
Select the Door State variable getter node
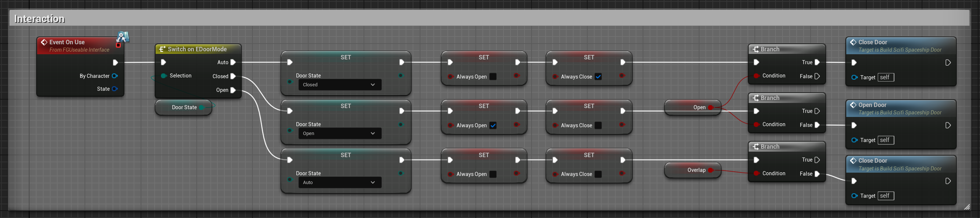click(x=184, y=108)
